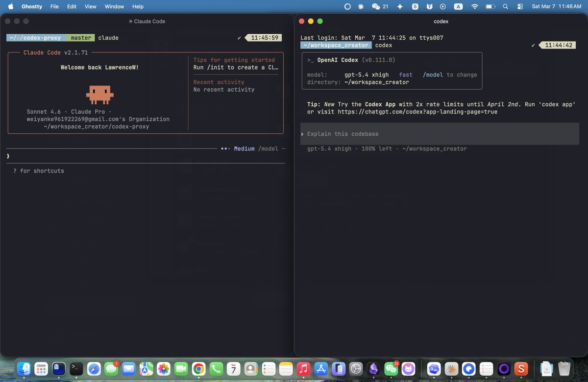The height and width of the screenshot is (382, 588).
Task: Click the Claude Code prompt input line
Action: [146, 156]
